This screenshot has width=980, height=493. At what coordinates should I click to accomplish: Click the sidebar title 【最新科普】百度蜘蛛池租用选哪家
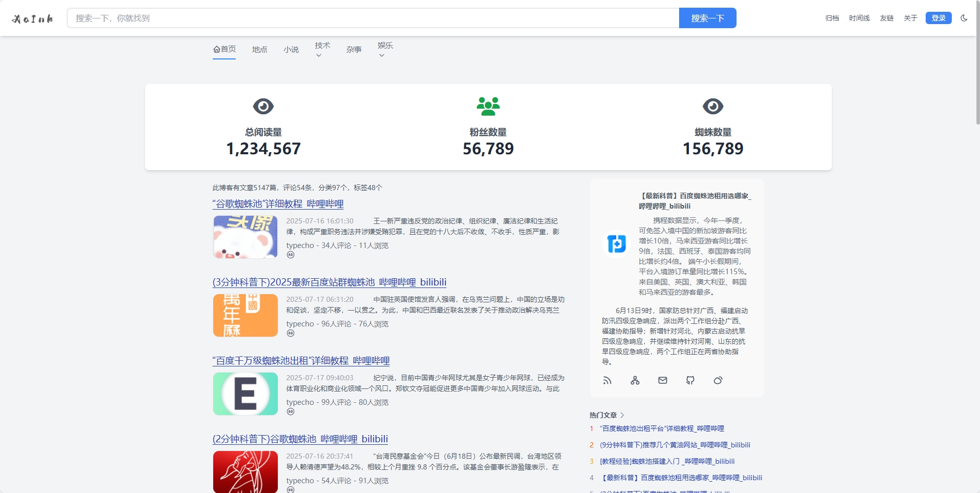[x=695, y=201]
